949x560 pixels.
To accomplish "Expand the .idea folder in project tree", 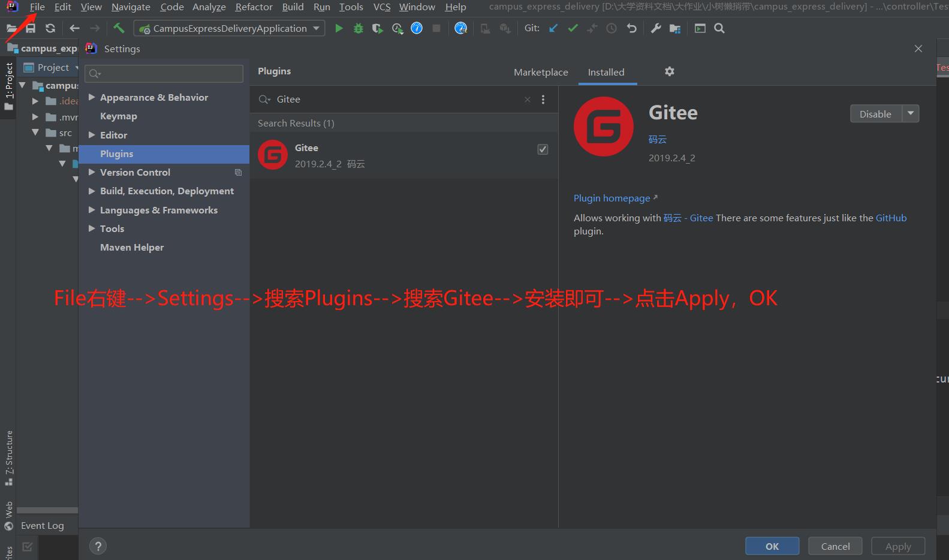I will click(35, 101).
